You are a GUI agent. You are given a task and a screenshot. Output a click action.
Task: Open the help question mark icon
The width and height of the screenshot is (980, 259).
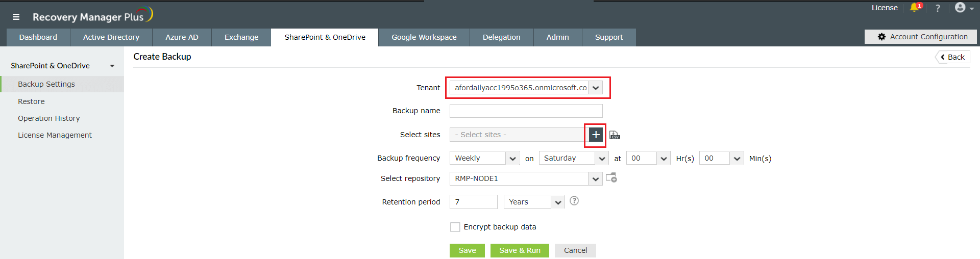938,8
